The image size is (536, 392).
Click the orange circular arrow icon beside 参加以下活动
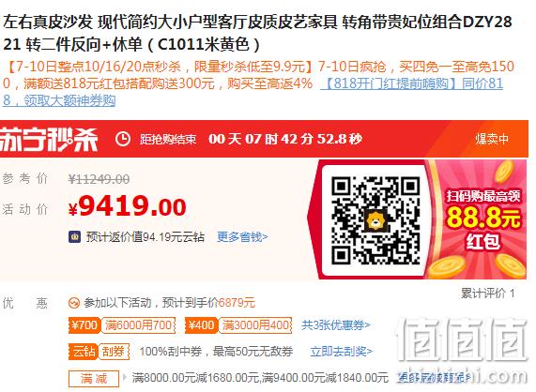pyautogui.click(x=74, y=303)
